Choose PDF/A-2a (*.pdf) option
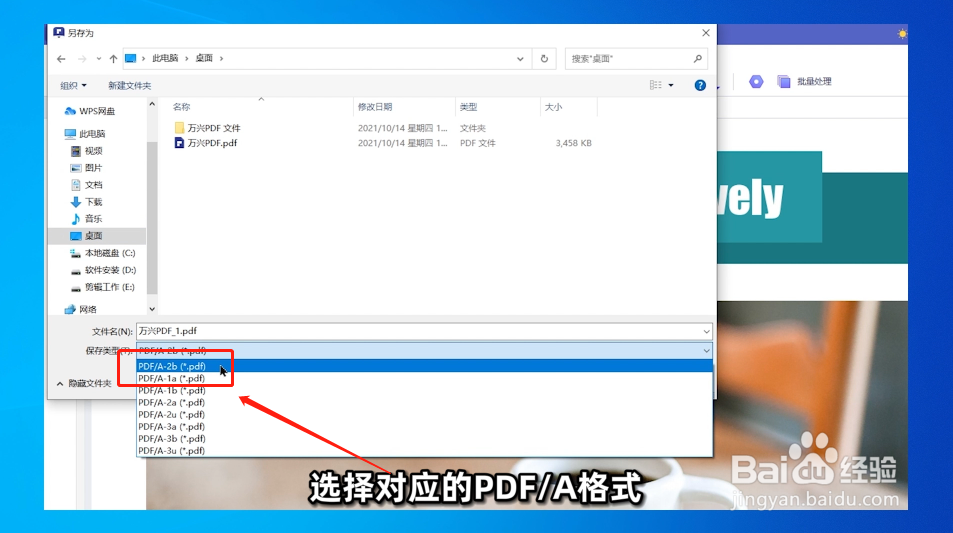This screenshot has height=533, width=953. point(424,402)
